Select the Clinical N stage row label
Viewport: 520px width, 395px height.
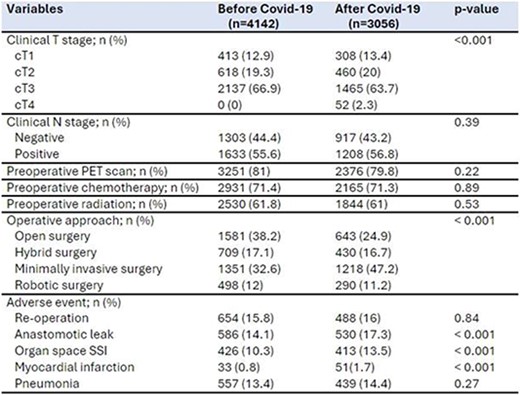pyautogui.click(x=68, y=122)
